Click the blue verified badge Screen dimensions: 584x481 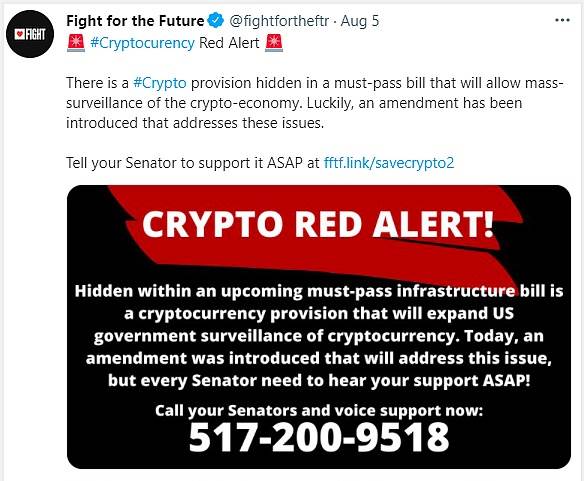pyautogui.click(x=215, y=20)
